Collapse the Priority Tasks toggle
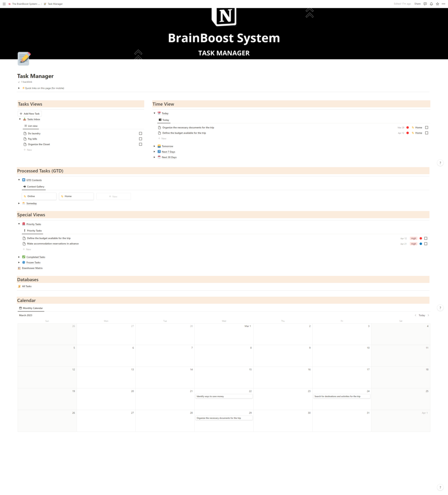This screenshot has width=448, height=495. [x=19, y=224]
